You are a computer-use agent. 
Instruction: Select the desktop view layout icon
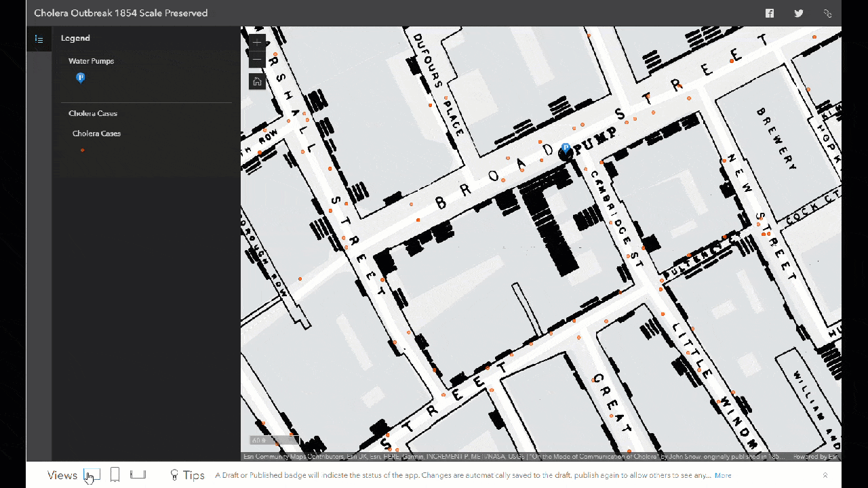(93, 474)
